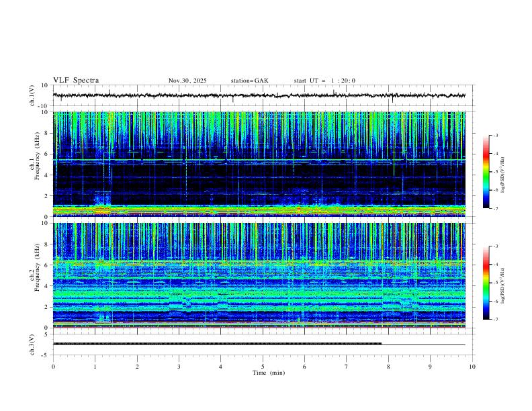
Task: Click the ch.1 voltage waveform trace
Action: point(259,95)
